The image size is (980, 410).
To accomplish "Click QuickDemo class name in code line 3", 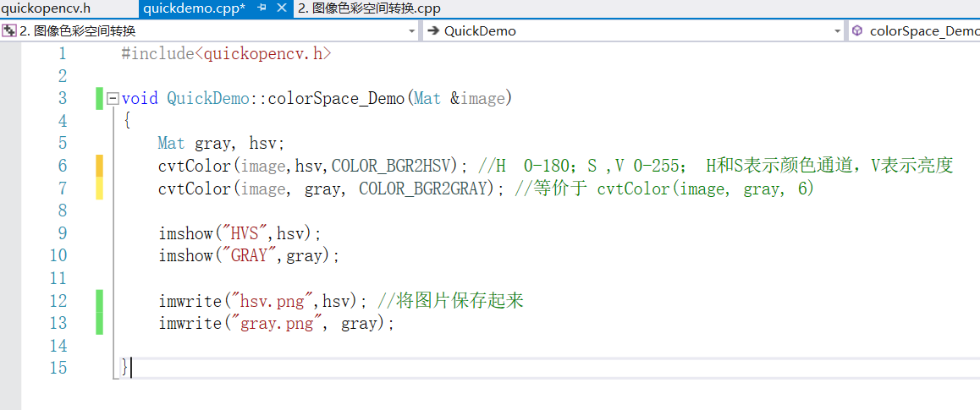I will pos(206,99).
